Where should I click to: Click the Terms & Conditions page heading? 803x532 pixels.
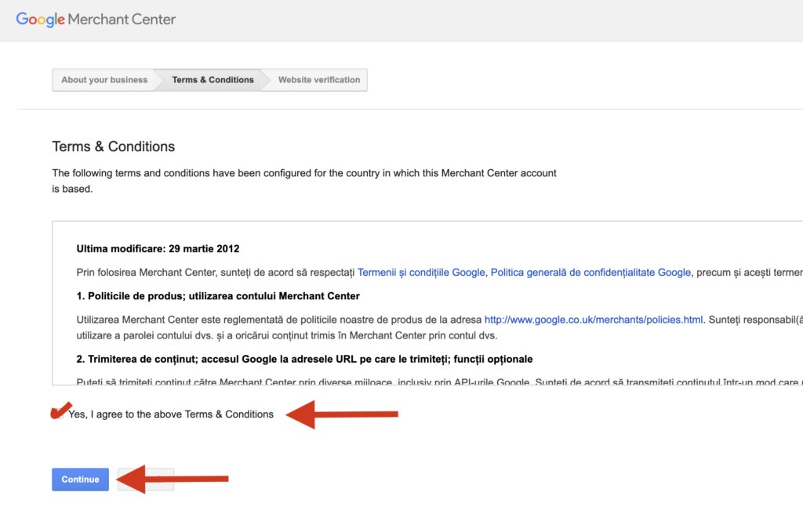tap(113, 147)
